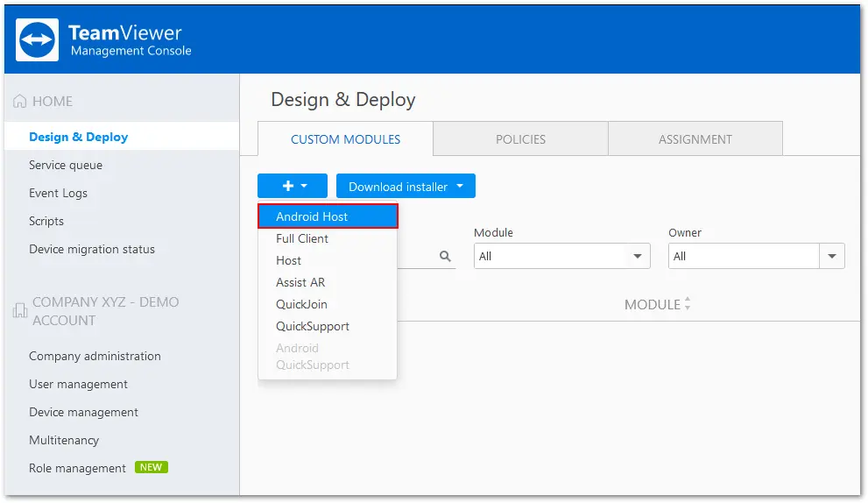
Task: Open the plus add-module dropdown button
Action: 293,186
